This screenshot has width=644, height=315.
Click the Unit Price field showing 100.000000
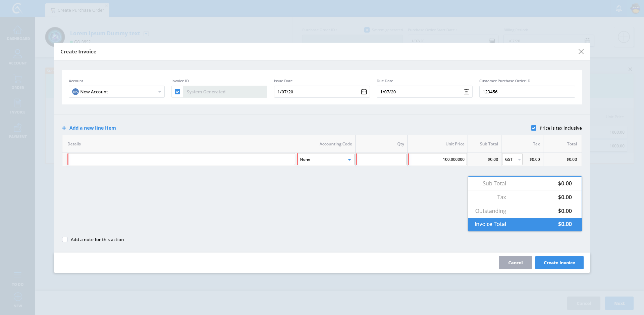(x=438, y=159)
